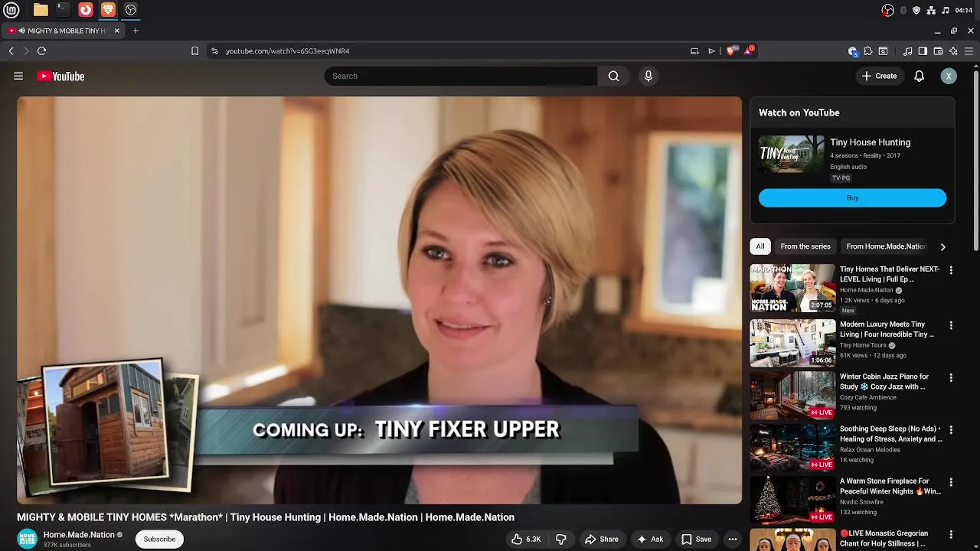
Task: Select the From Home.Made.Nation chip
Action: 886,246
